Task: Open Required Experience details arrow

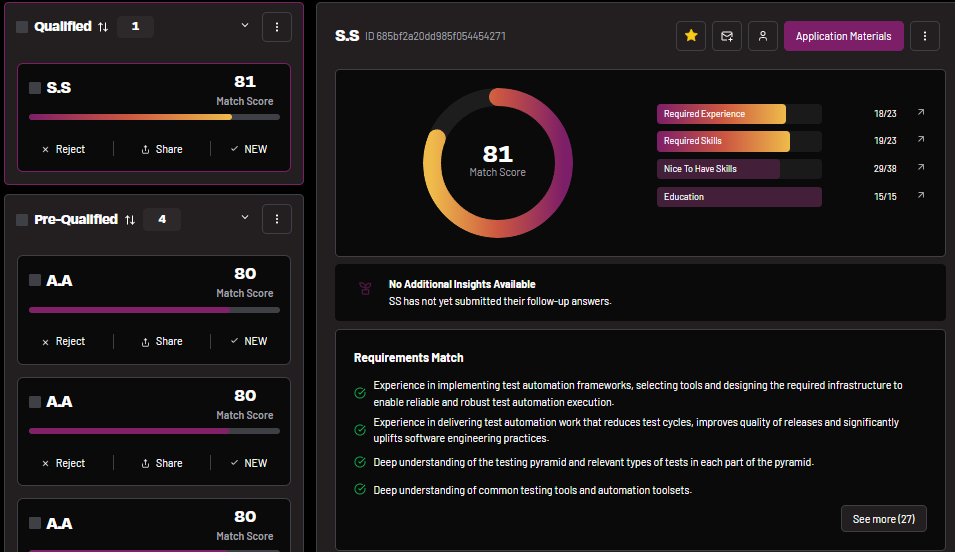Action: pyautogui.click(x=920, y=113)
